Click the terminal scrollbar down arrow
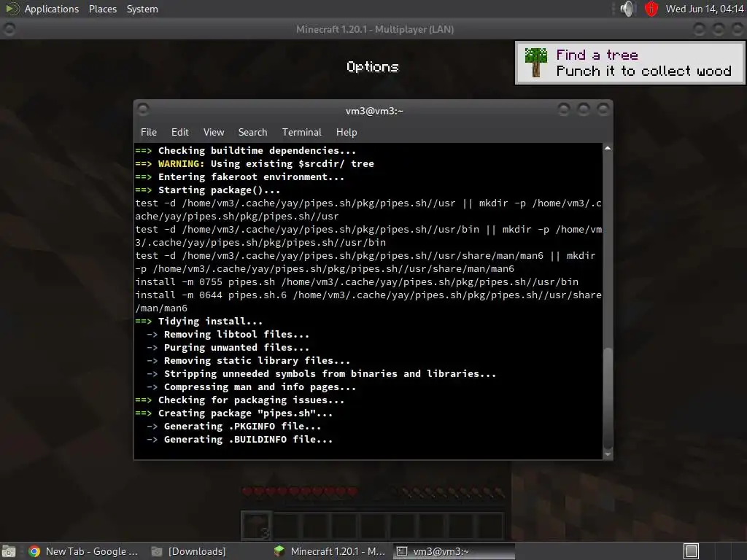This screenshot has height=560, width=747. 608,454
